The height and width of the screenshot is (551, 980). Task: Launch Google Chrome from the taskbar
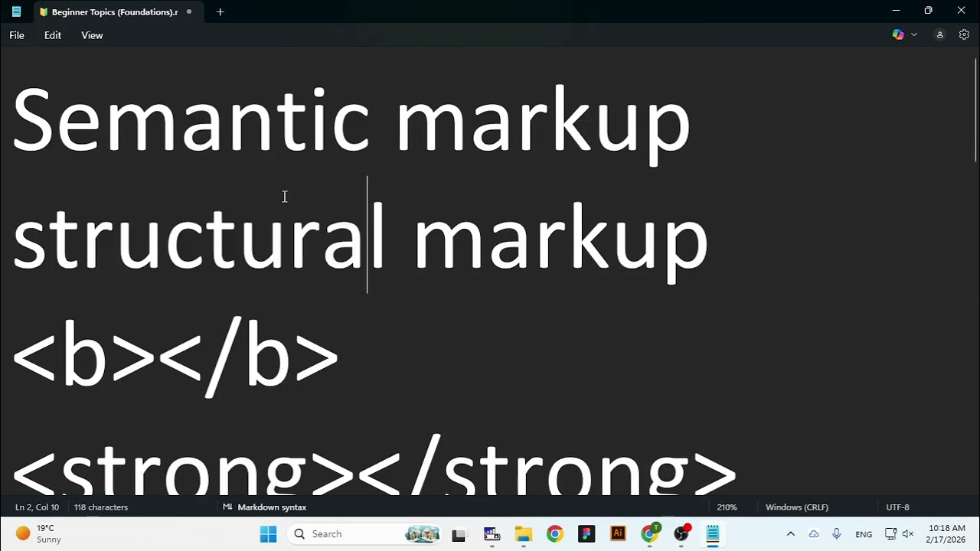(555, 534)
